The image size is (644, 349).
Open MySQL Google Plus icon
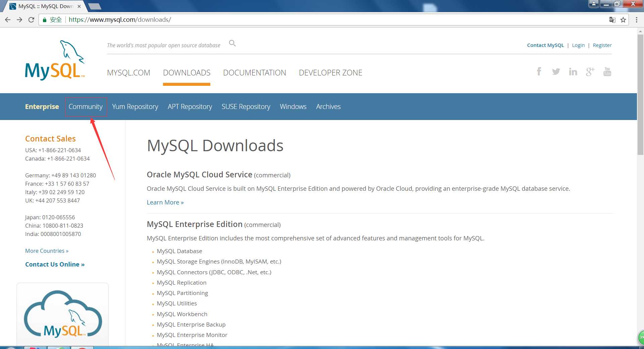coord(590,71)
